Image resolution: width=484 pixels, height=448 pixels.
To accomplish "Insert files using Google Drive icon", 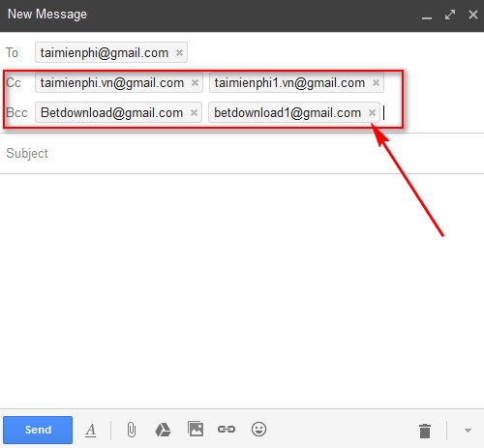I will tap(163, 430).
